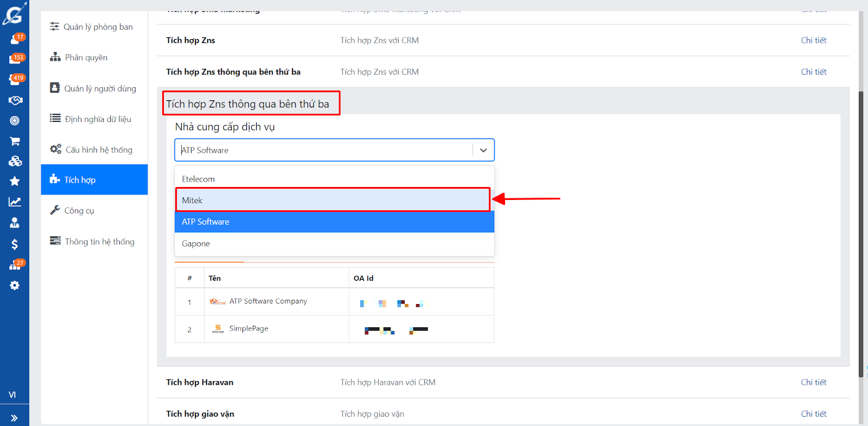This screenshot has height=426, width=868.
Task: Open Thông tin hệ thống menu
Action: point(94,241)
